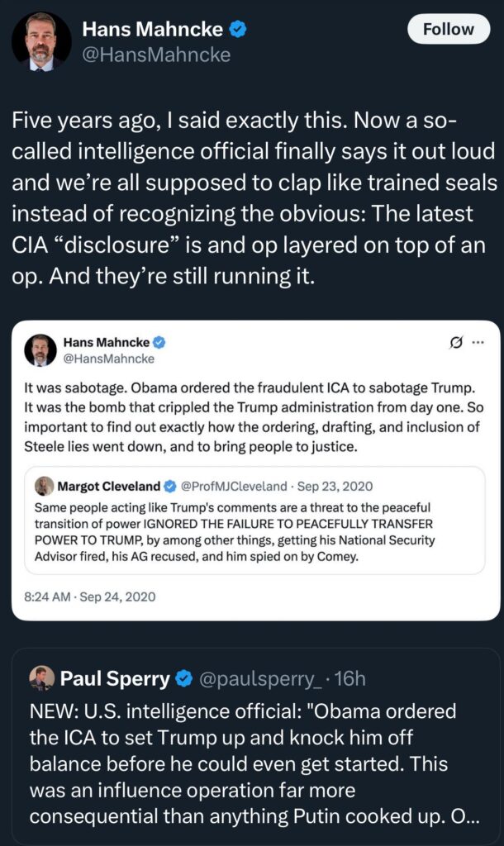Open the three-dots more menu in the quoted tweet
This screenshot has height=846, width=504.
click(x=478, y=341)
